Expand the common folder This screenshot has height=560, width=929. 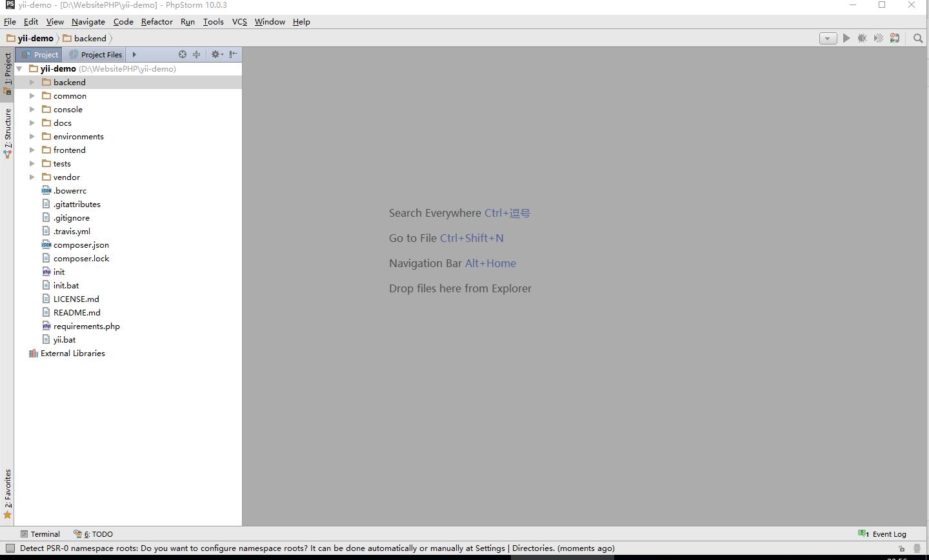click(32, 95)
